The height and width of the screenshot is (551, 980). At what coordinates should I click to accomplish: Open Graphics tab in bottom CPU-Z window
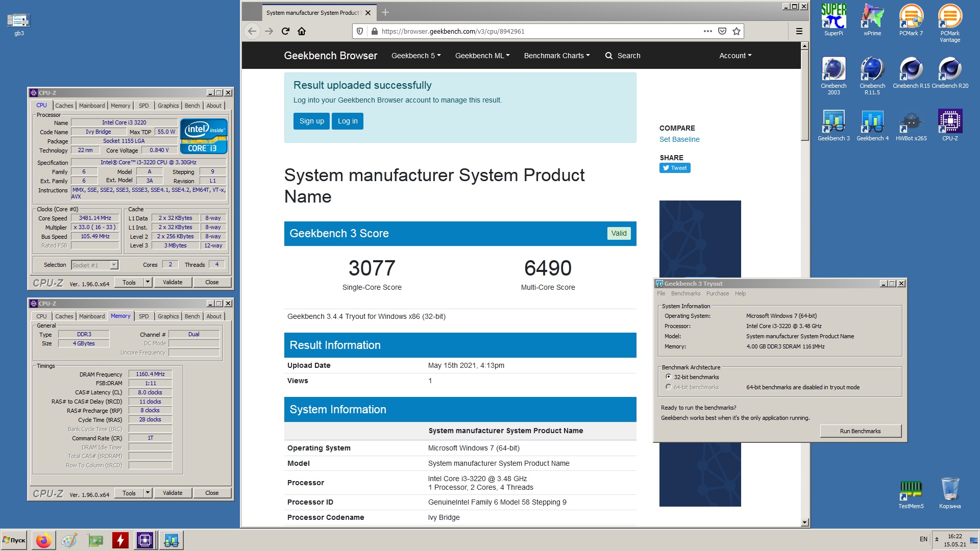[168, 316]
